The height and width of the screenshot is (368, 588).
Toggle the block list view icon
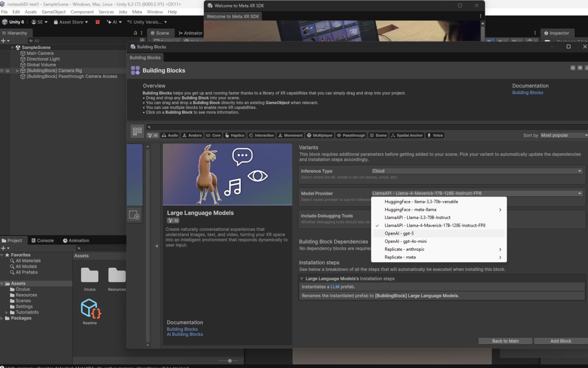(x=137, y=131)
